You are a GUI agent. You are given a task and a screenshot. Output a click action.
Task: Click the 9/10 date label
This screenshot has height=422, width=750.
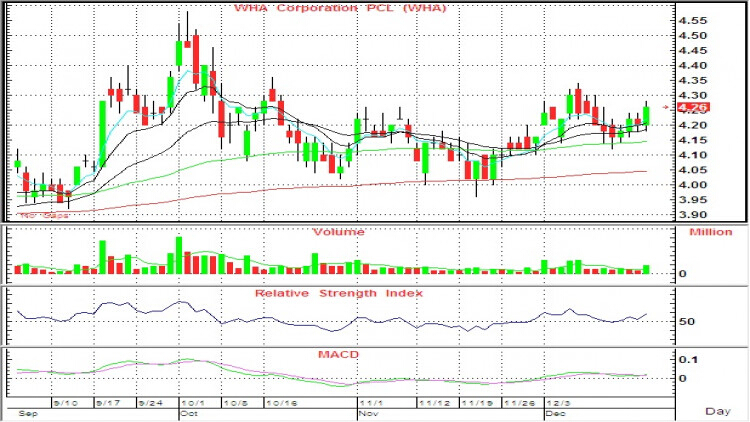click(x=66, y=403)
